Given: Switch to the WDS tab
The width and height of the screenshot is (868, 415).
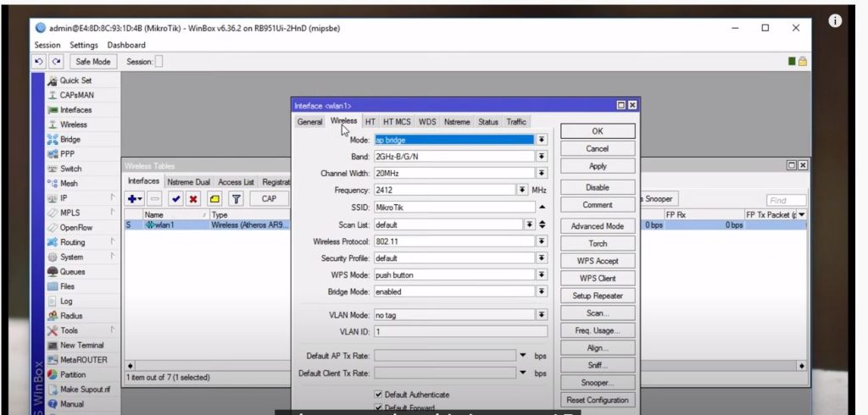Looking at the screenshot, I should click(427, 122).
